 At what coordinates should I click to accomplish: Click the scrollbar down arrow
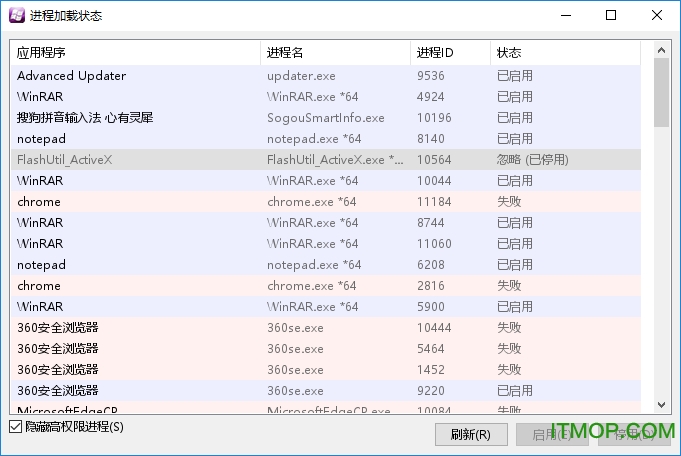(661, 405)
